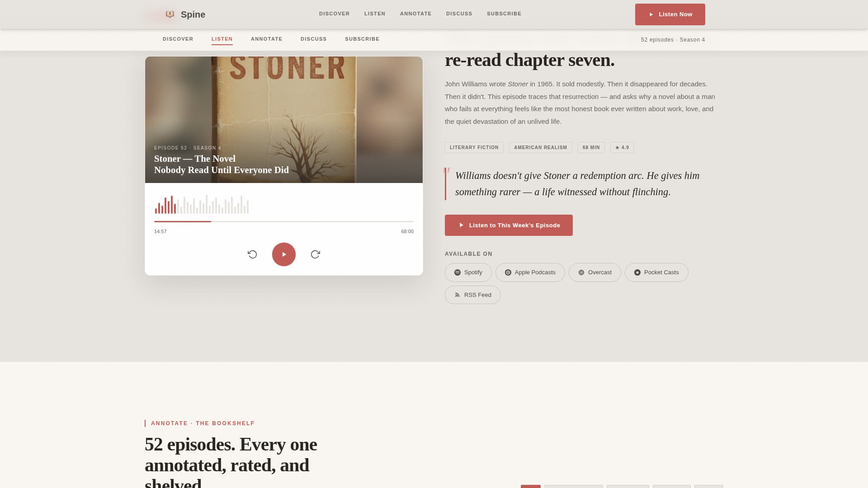868x488 pixels.
Task: Skip forward with the clockwise arrow icon
Action: tap(316, 254)
